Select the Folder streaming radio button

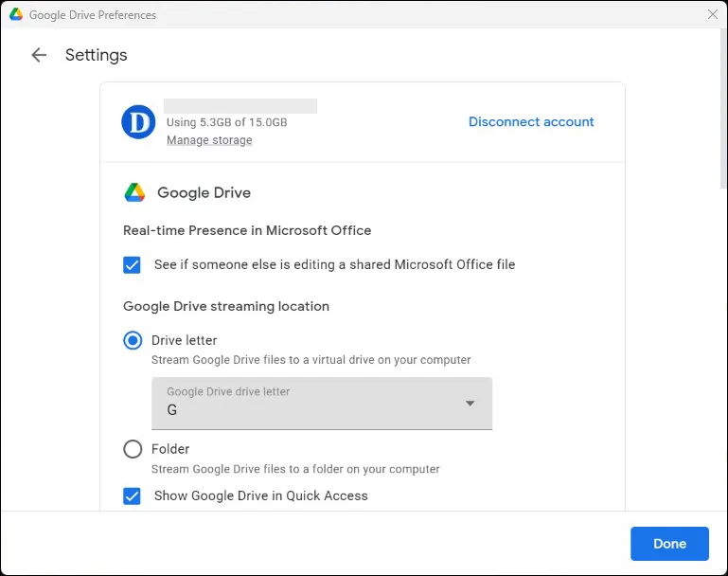(133, 449)
